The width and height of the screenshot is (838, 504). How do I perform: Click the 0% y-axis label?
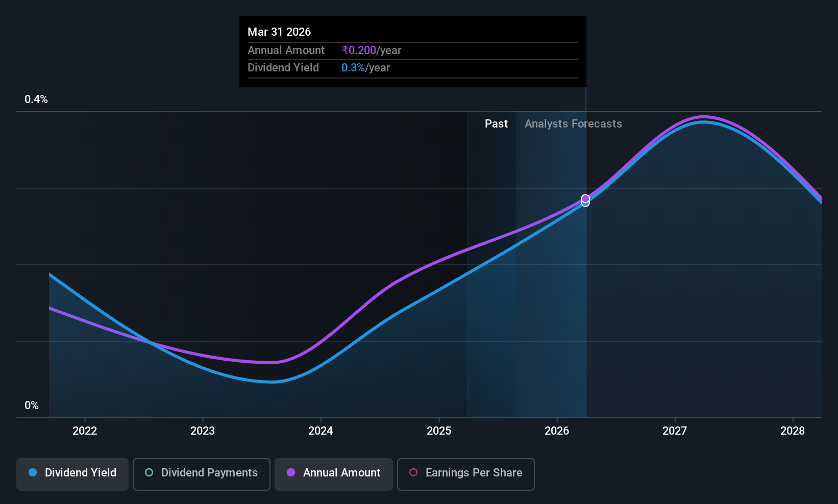(32, 406)
